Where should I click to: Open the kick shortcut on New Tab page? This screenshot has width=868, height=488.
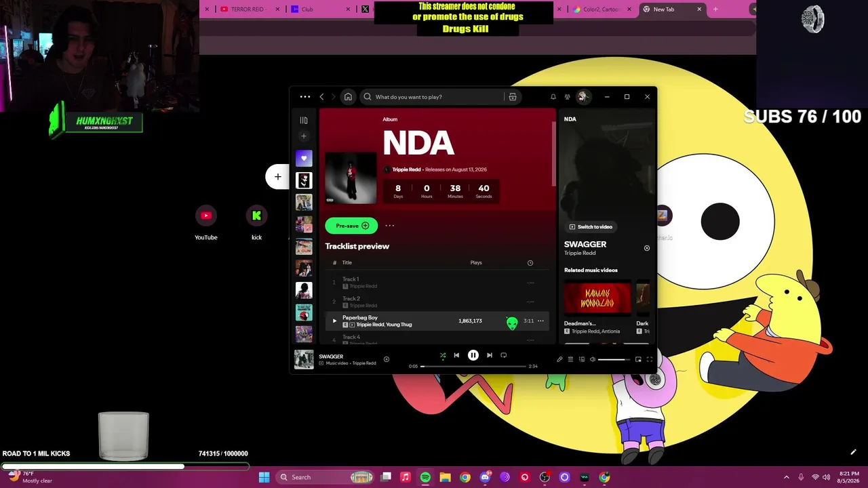(256, 222)
